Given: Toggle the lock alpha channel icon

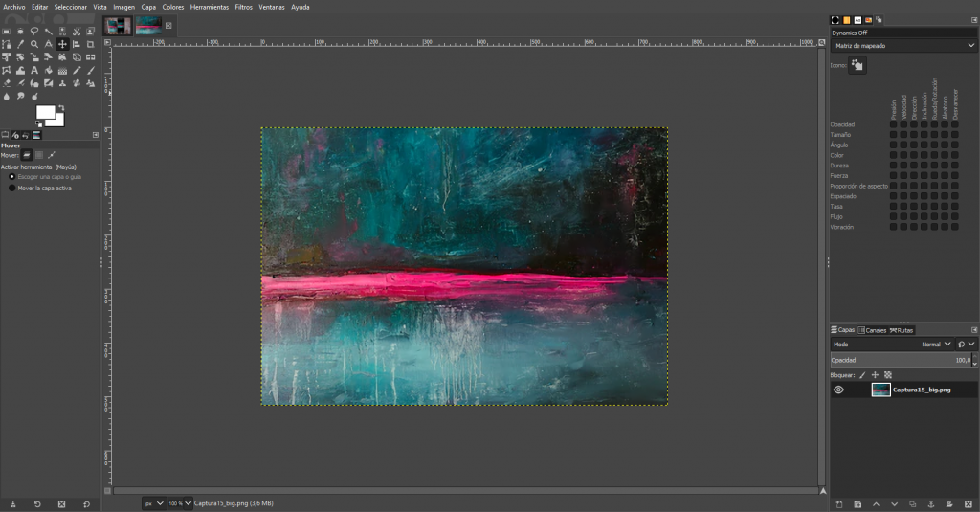Looking at the screenshot, I should (888, 375).
